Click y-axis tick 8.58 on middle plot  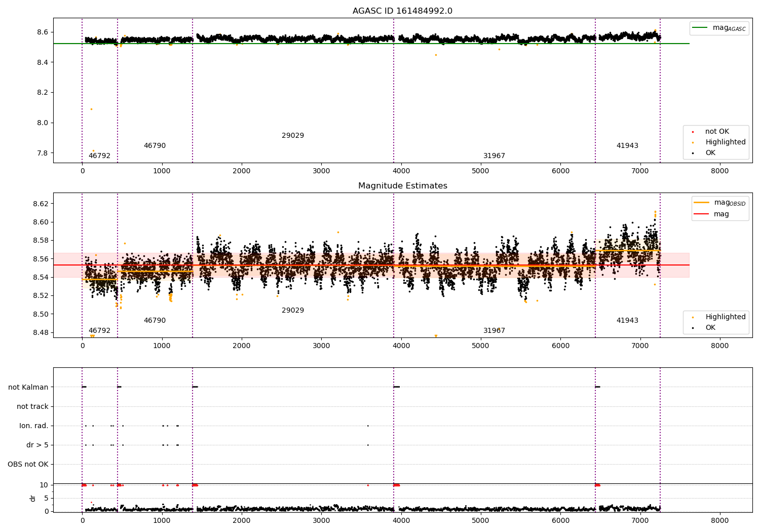click(41, 241)
